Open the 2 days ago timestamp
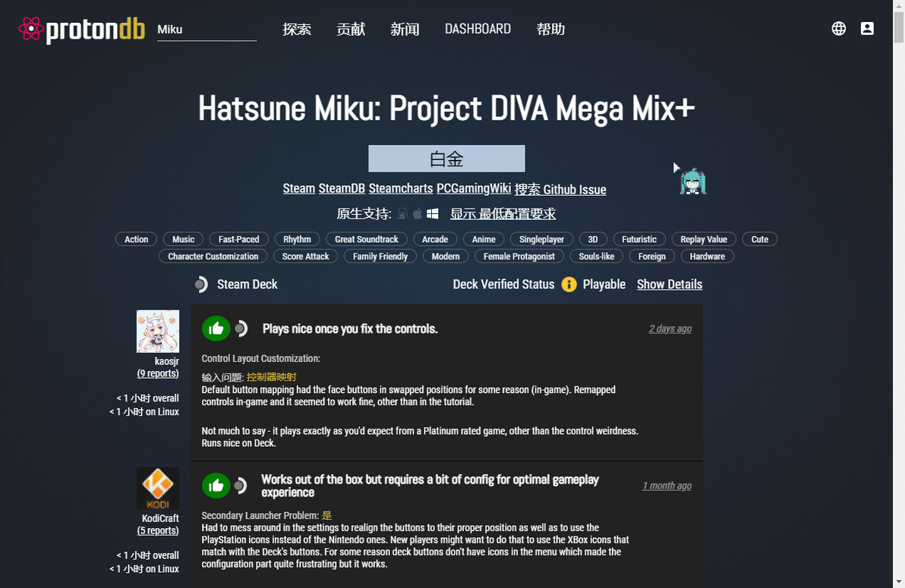The width and height of the screenshot is (905, 588). pos(670,329)
